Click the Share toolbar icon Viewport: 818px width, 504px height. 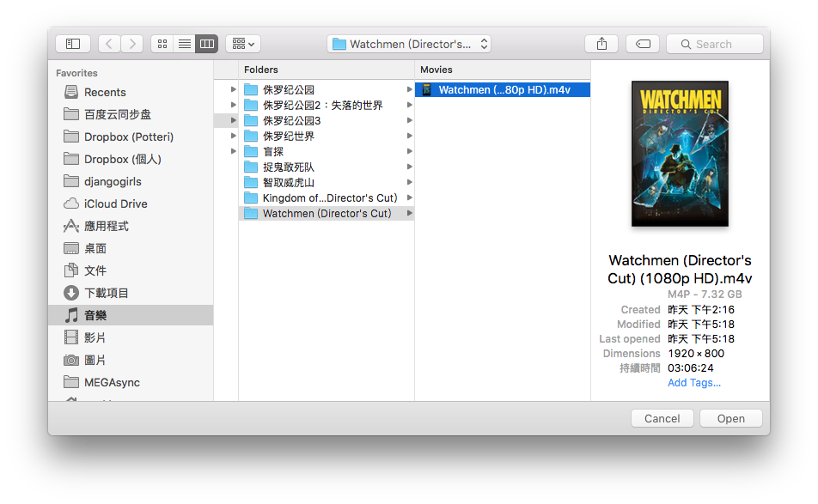(x=601, y=44)
